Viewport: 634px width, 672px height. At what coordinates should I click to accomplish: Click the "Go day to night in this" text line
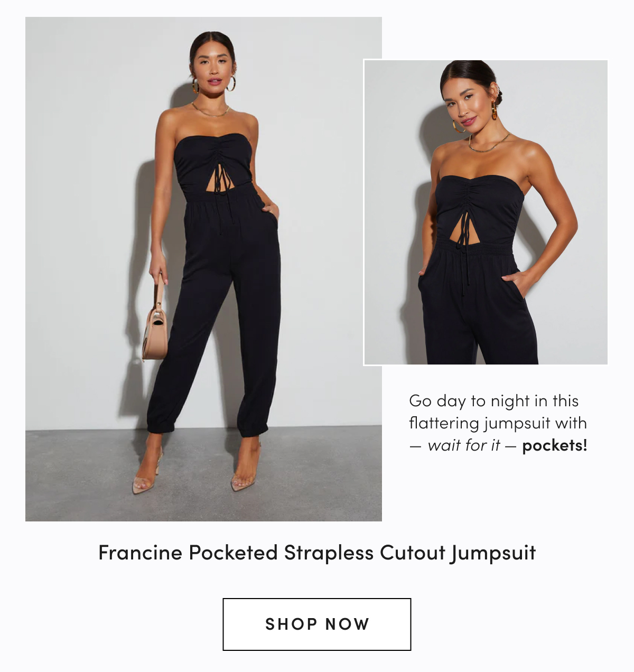[494, 401]
